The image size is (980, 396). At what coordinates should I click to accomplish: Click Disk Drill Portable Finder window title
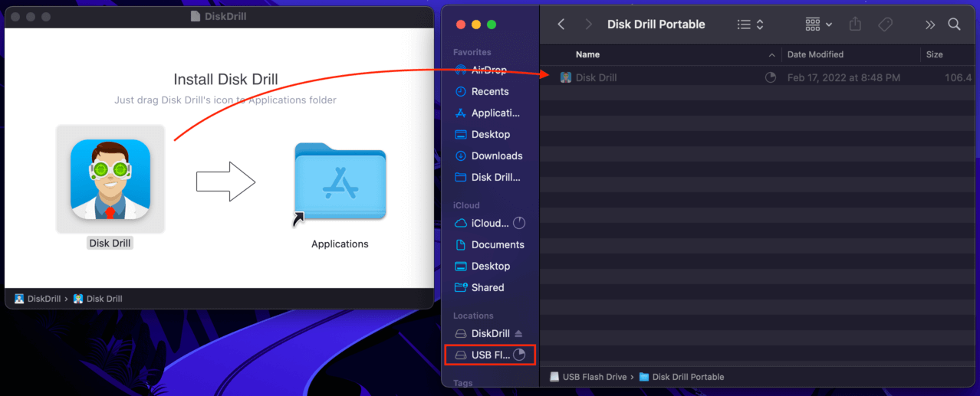(656, 25)
